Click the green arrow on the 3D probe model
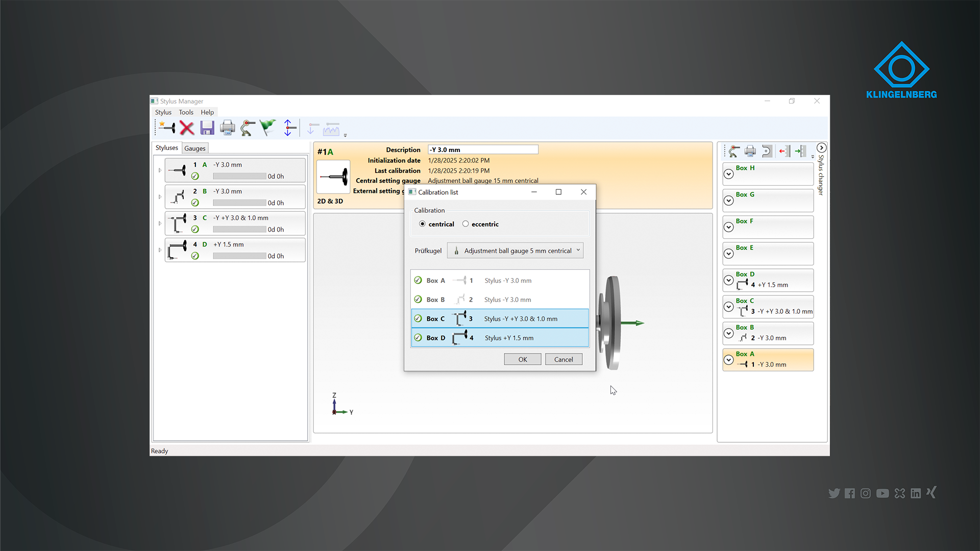Image resolution: width=980 pixels, height=551 pixels. 633,323
